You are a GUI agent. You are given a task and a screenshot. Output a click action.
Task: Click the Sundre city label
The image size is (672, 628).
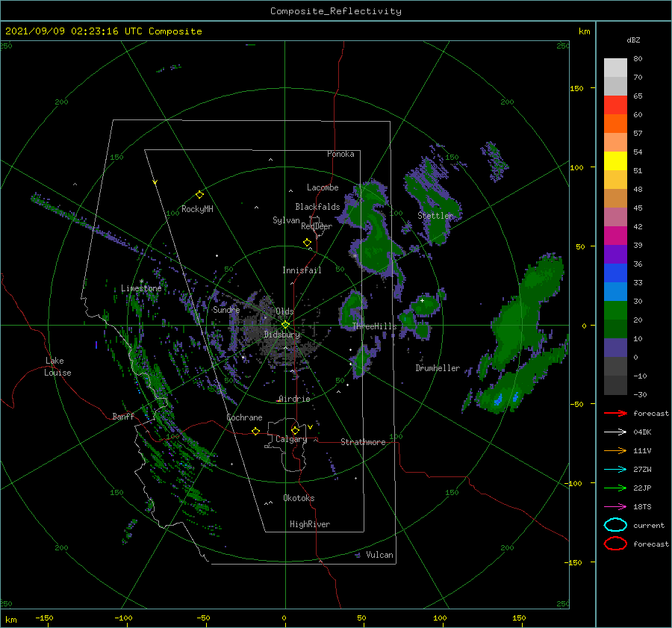click(x=227, y=309)
